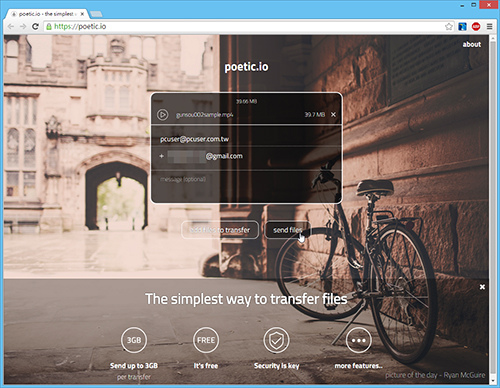This screenshot has width=500, height=388.
Task: Click the three dots more features icon
Action: [359, 340]
